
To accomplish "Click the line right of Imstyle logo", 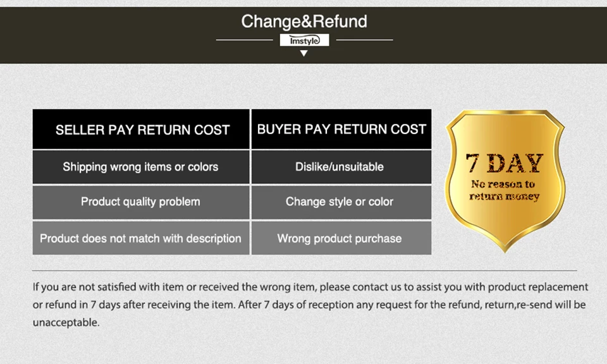I will pos(364,40).
